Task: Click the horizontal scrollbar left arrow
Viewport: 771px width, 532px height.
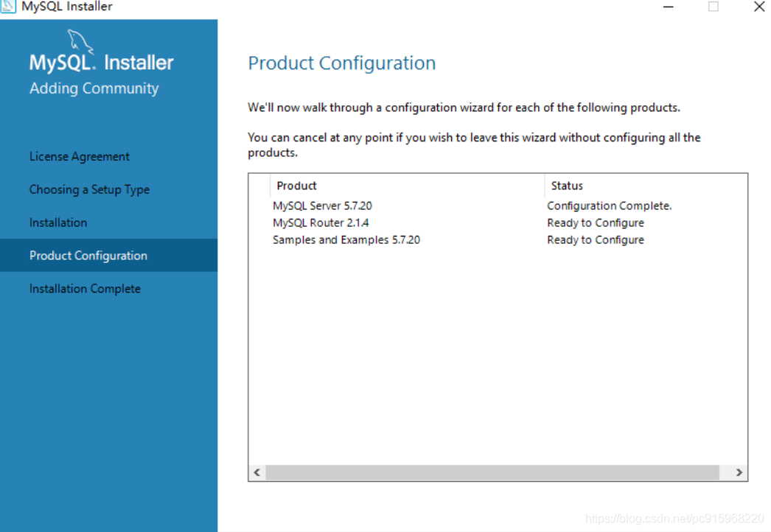Action: pyautogui.click(x=257, y=472)
